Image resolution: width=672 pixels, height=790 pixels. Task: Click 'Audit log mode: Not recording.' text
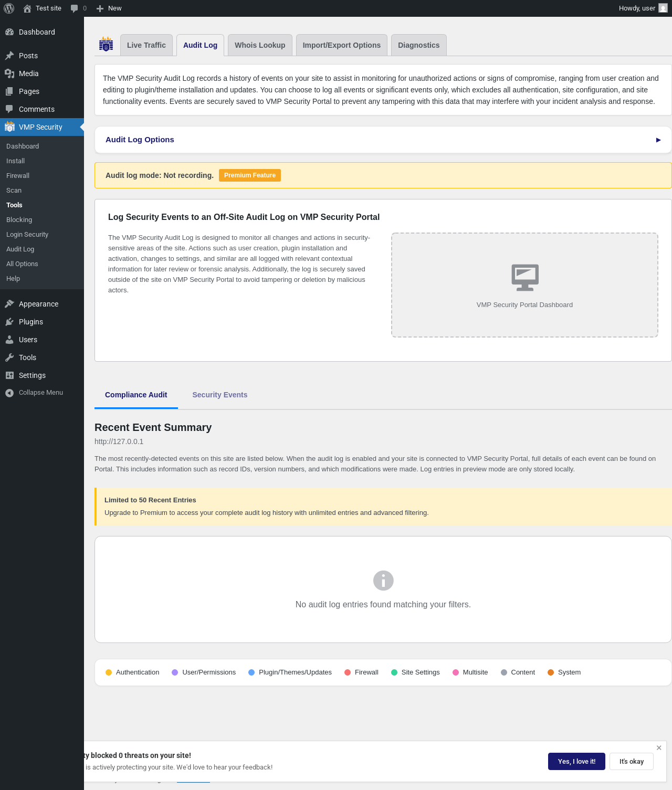pos(160,175)
